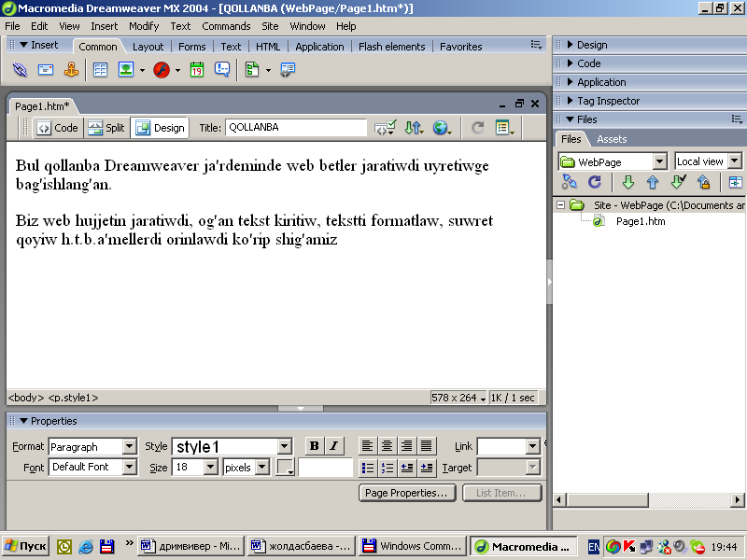Switch to the Forms insert tab

pos(192,47)
